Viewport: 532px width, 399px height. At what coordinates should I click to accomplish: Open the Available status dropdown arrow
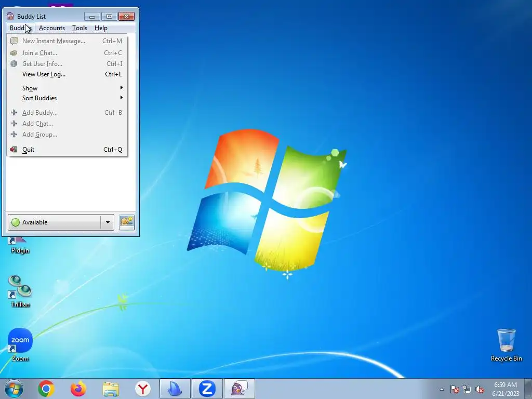(108, 222)
